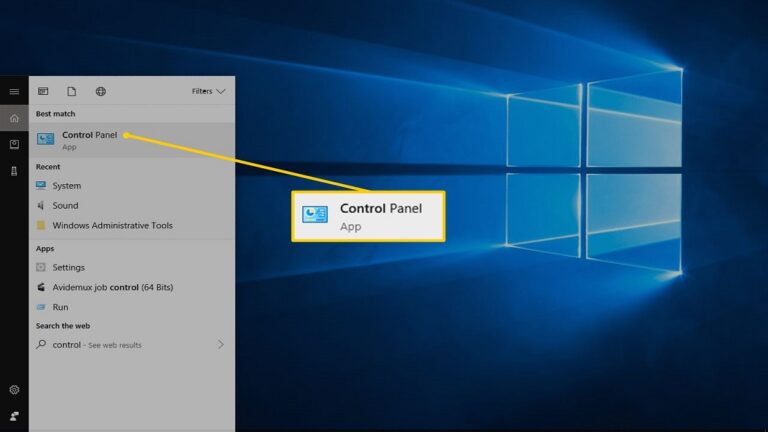This screenshot has width=768, height=432.
Task: Click the Apps section heading
Action: pos(45,249)
